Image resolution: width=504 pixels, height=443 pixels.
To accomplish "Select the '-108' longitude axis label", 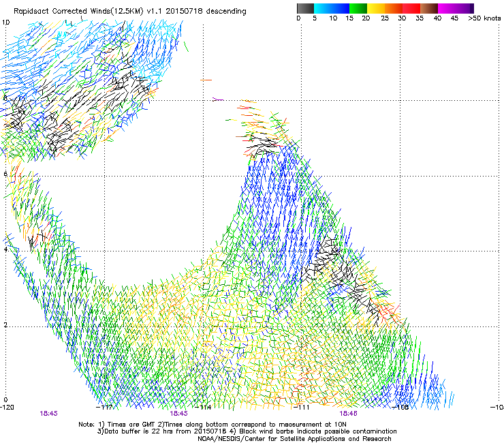I will point(400,408).
